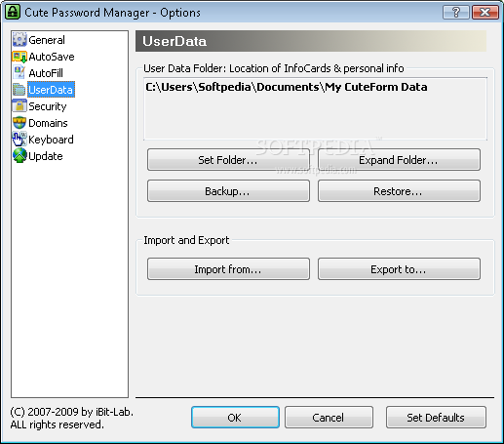Click the UserData folder icon
Screen dimensions: 504x444
click(19, 90)
